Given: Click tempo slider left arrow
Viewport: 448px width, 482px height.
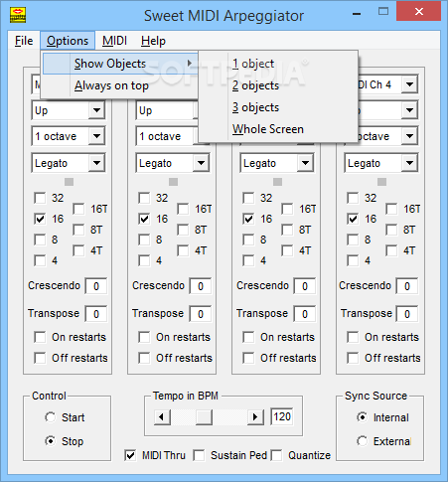Looking at the screenshot, I should coord(162,417).
